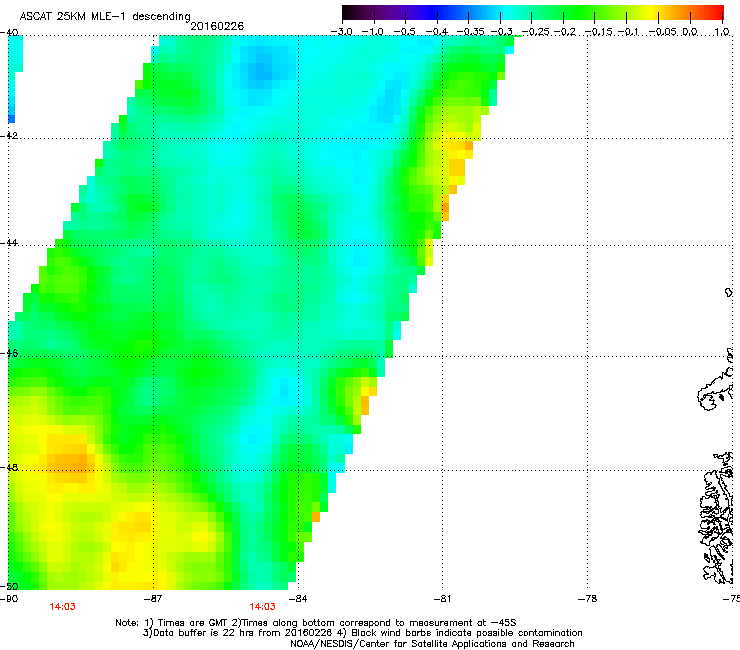Click the -46 latitude axis label
The height and width of the screenshot is (650, 740).
click(x=10, y=353)
